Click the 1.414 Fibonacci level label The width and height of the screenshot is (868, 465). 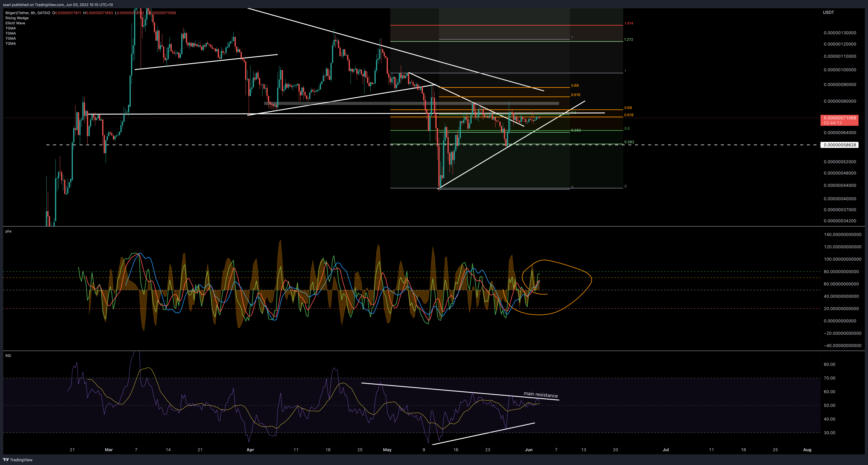(x=628, y=23)
